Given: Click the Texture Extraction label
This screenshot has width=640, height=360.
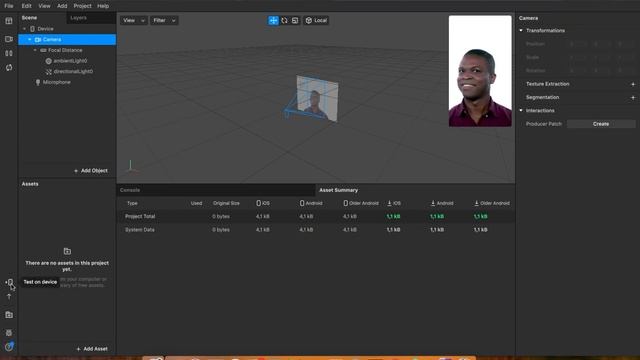Looking at the screenshot, I should point(547,84).
